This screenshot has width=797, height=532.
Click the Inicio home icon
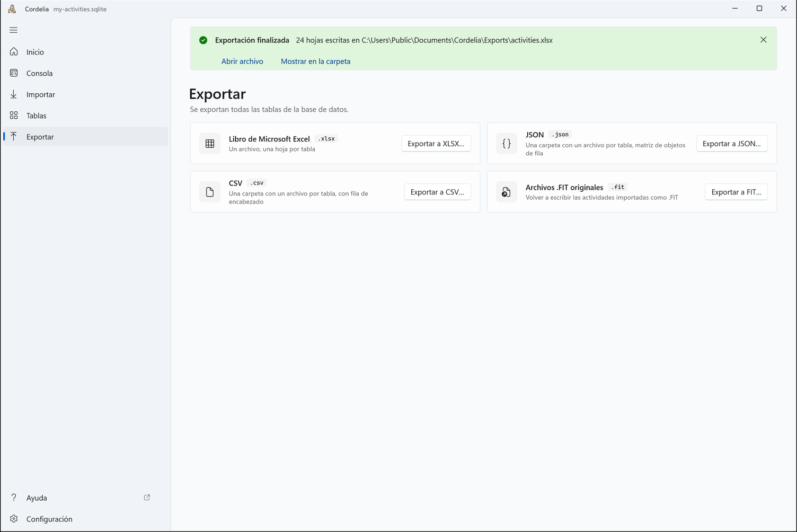tap(14, 51)
